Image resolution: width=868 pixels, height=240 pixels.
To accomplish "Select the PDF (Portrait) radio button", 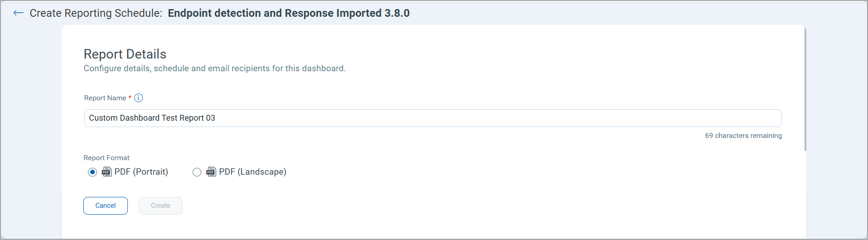I will (92, 172).
